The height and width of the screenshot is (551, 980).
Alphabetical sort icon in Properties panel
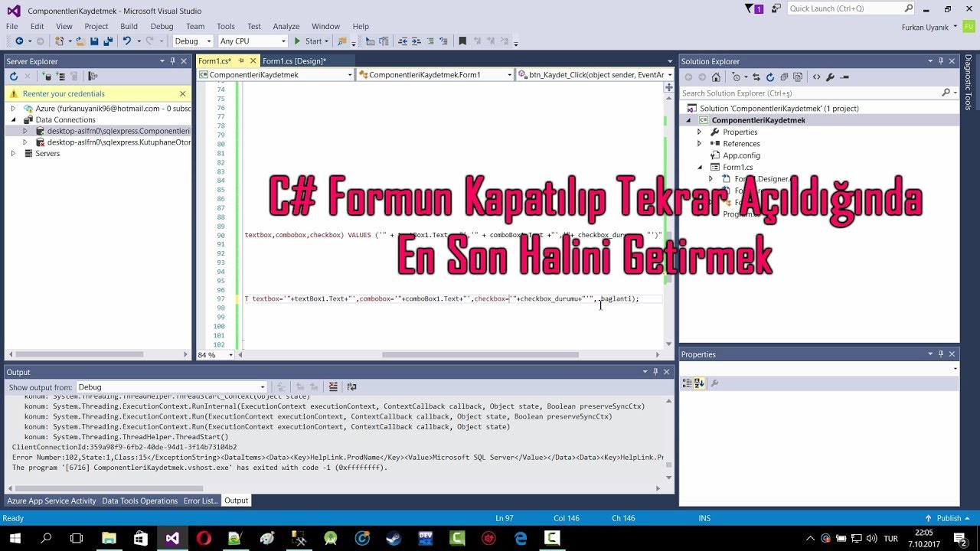tap(699, 383)
